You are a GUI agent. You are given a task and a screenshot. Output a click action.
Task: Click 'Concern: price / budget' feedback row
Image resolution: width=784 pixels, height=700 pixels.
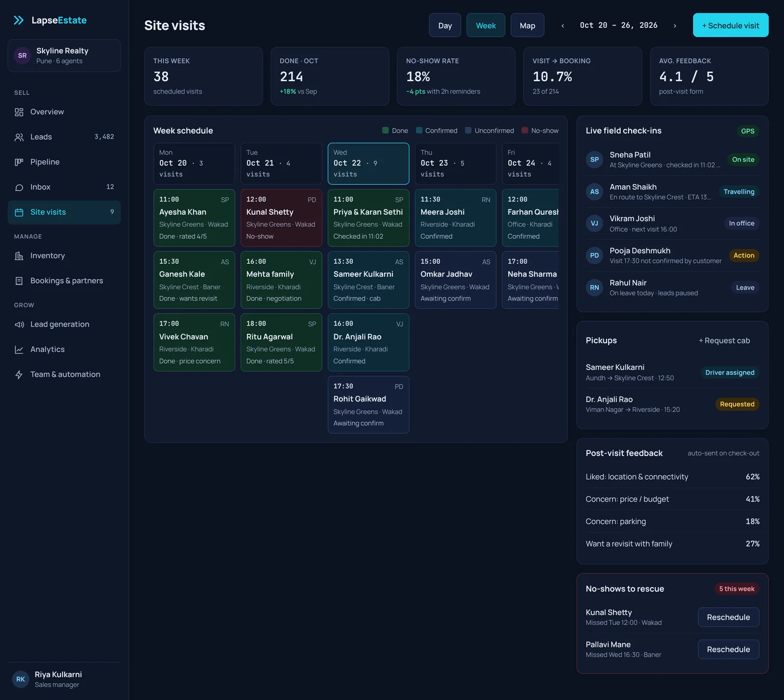click(x=672, y=499)
